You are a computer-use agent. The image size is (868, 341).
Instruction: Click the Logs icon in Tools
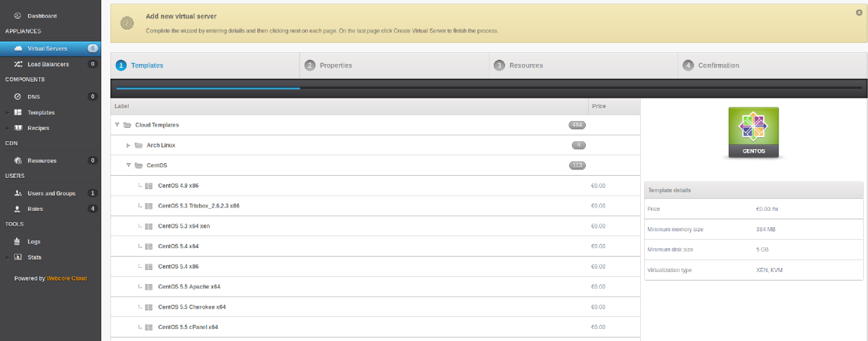pyautogui.click(x=18, y=241)
